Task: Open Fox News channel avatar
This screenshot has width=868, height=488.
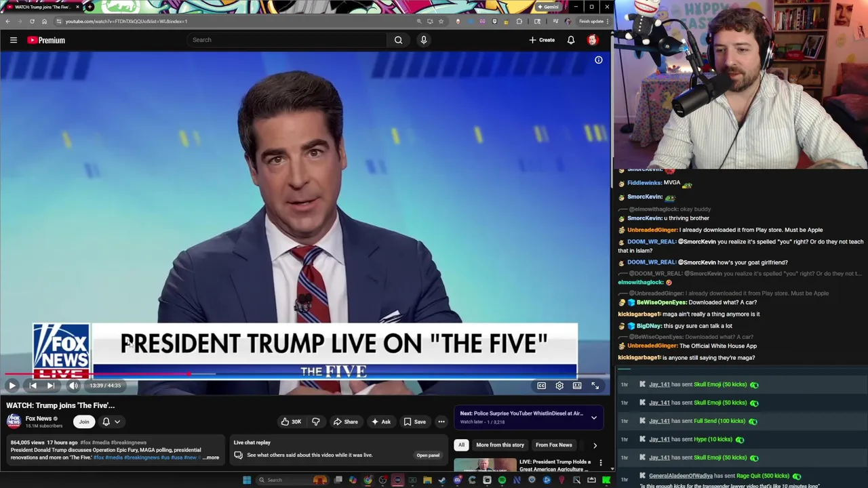Action: tap(14, 422)
